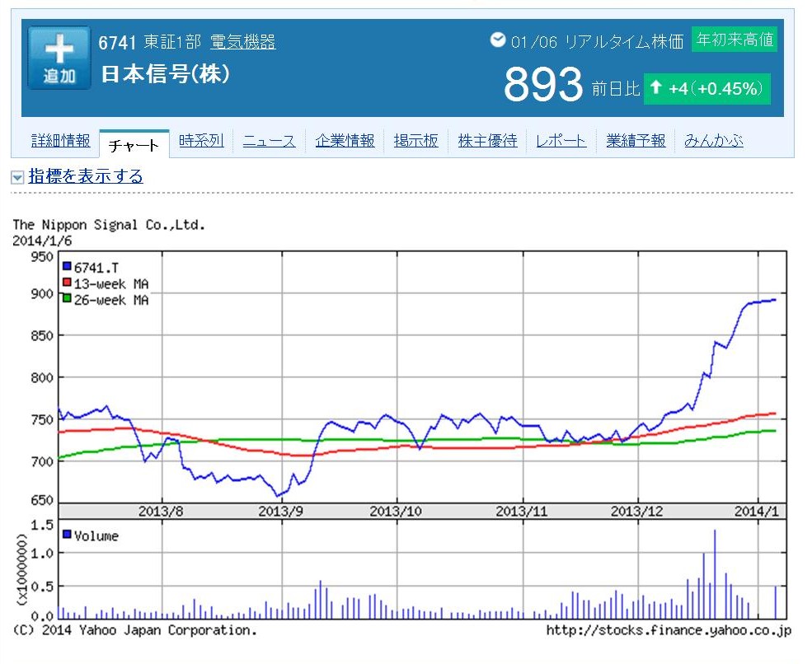Open the 電気機器 sector link
The height and width of the screenshot is (664, 812).
coord(243,42)
